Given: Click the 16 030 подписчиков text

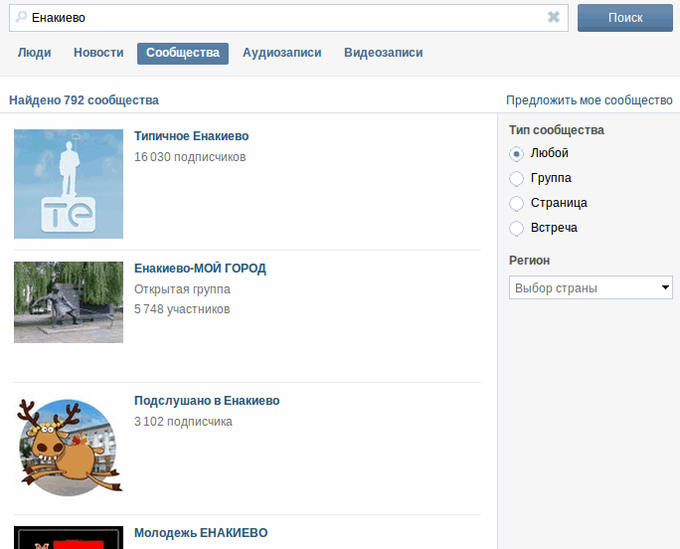Looking at the screenshot, I should pyautogui.click(x=190, y=157).
